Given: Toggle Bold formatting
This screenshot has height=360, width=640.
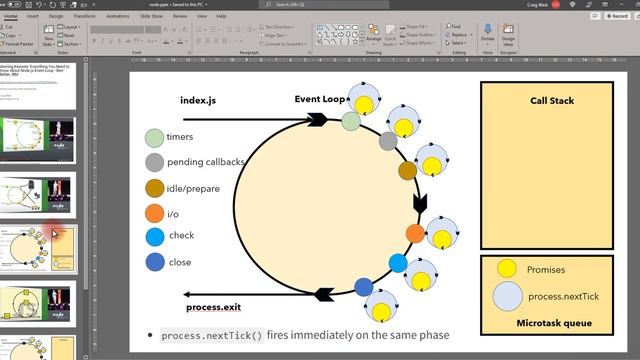Looking at the screenshot, I should (94, 41).
